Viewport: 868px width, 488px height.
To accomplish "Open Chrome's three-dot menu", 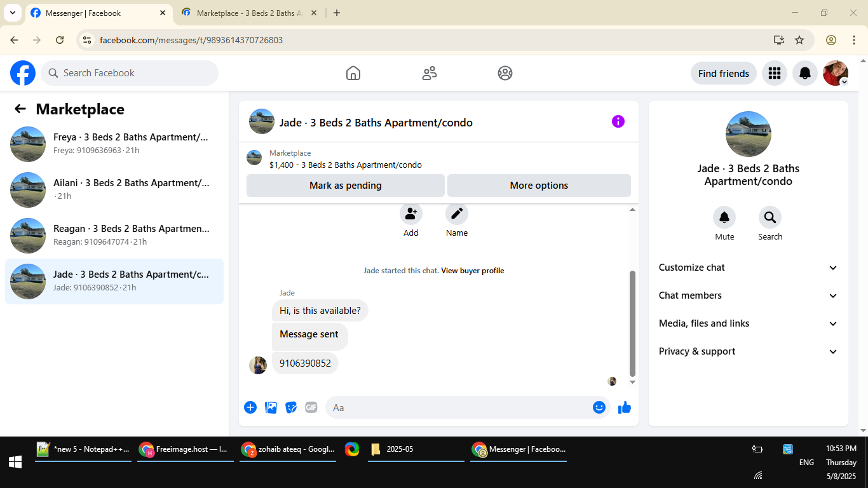I will coord(854,40).
